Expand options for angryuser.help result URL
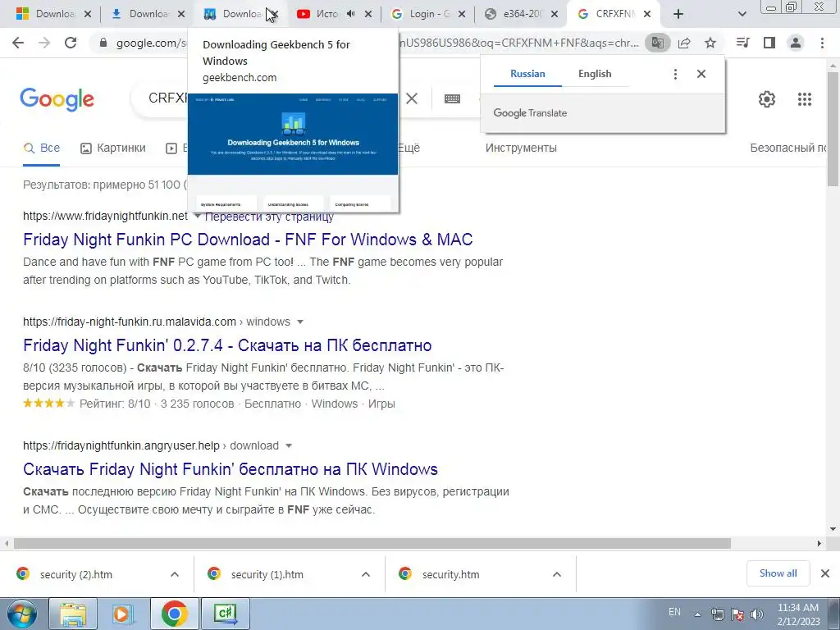This screenshot has height=630, width=840. click(289, 445)
